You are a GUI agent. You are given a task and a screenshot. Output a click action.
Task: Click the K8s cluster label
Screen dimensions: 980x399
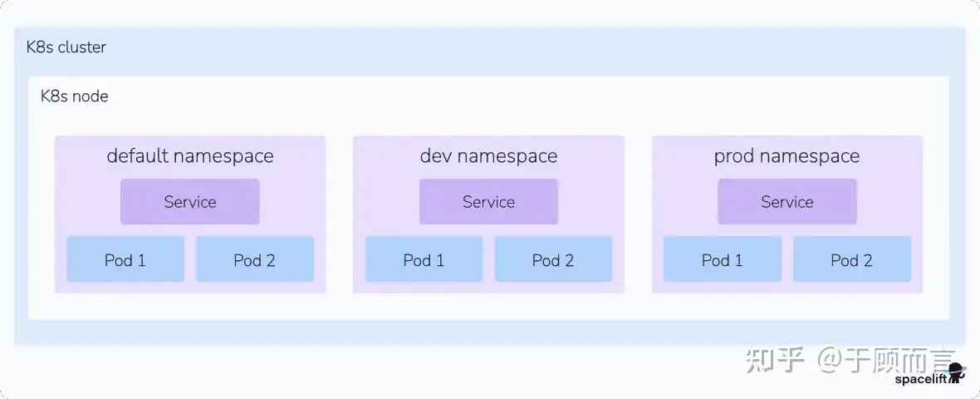click(x=66, y=47)
